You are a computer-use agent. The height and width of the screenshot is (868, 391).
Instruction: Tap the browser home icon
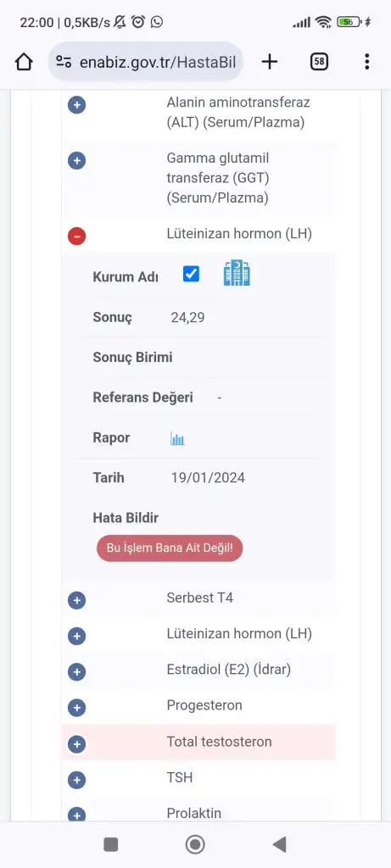click(x=24, y=62)
